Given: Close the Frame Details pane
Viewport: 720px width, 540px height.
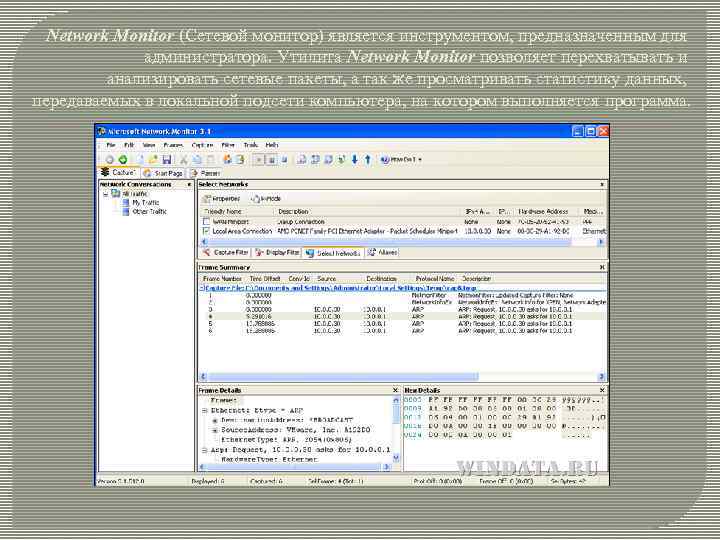Looking at the screenshot, I should (x=395, y=390).
